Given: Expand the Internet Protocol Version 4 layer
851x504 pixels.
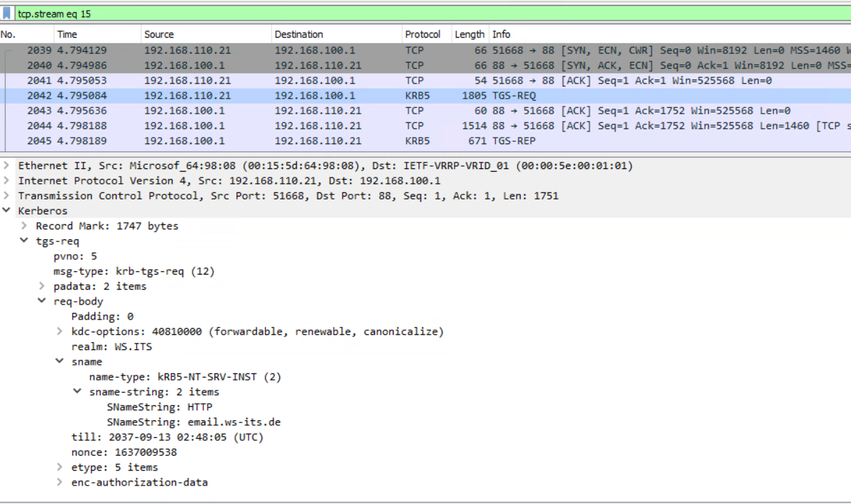Looking at the screenshot, I should coord(6,180).
